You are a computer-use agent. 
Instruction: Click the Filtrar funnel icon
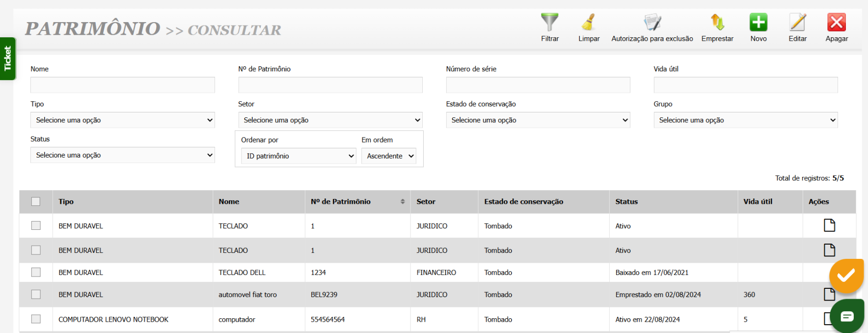pyautogui.click(x=549, y=23)
